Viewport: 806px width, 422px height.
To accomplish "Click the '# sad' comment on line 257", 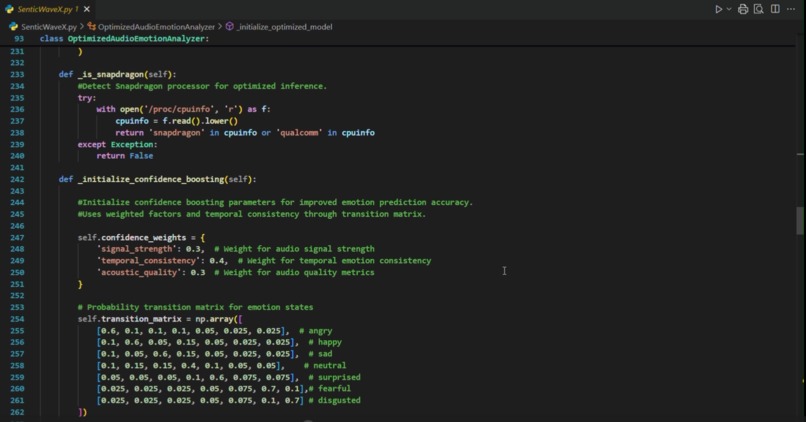I will coord(320,354).
